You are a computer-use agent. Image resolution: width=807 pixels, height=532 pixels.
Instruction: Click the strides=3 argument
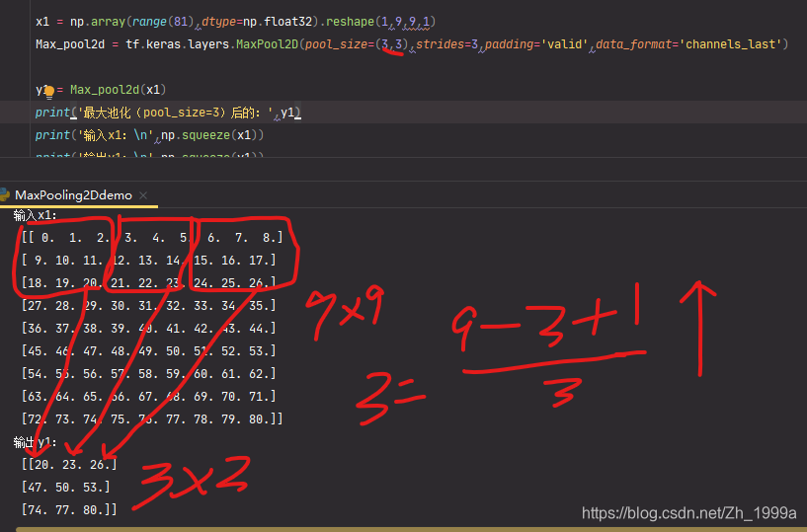446,44
